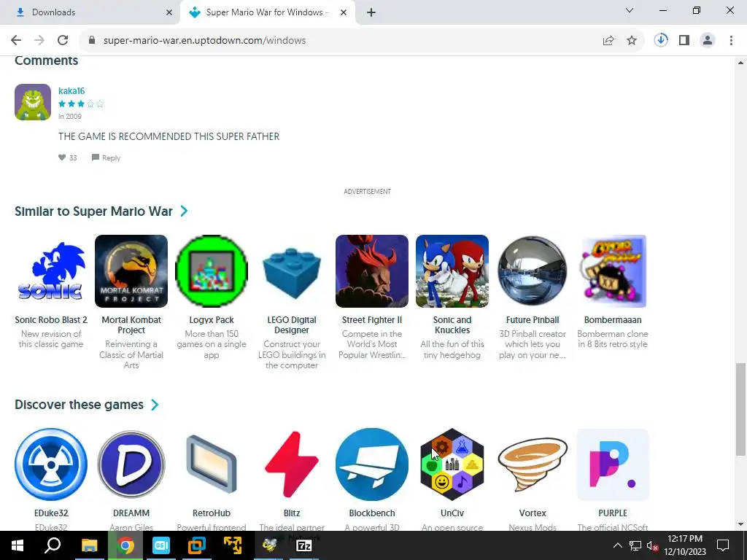
Task: Open Windows taskbar search
Action: tap(53, 545)
